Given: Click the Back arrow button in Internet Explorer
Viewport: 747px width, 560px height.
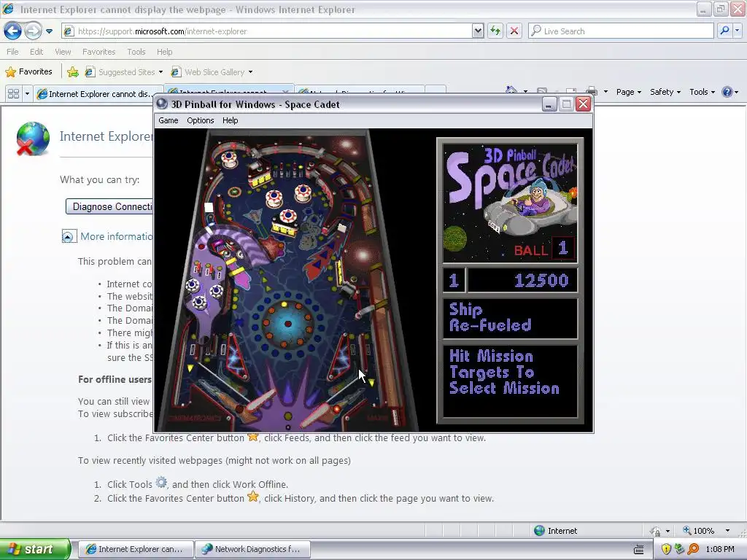Looking at the screenshot, I should point(13,31).
